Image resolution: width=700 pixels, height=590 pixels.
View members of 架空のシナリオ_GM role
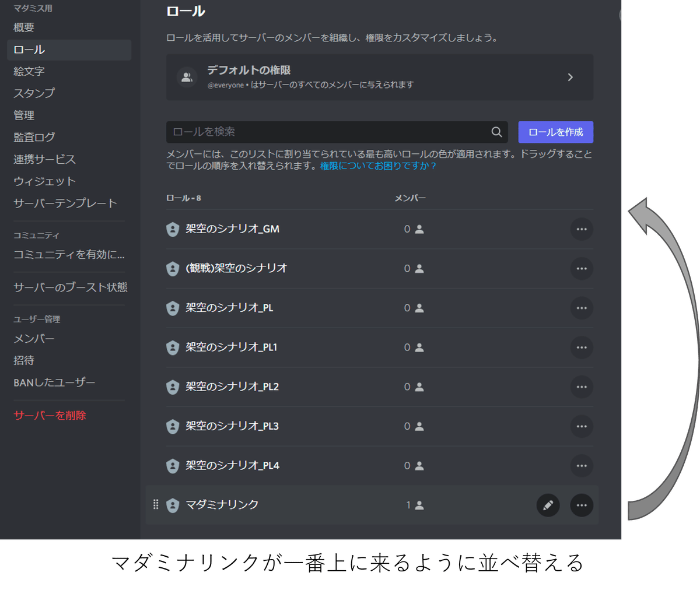[414, 229]
